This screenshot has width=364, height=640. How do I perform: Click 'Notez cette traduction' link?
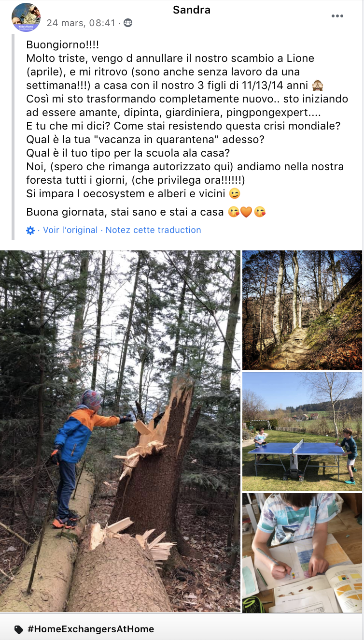pyautogui.click(x=154, y=230)
